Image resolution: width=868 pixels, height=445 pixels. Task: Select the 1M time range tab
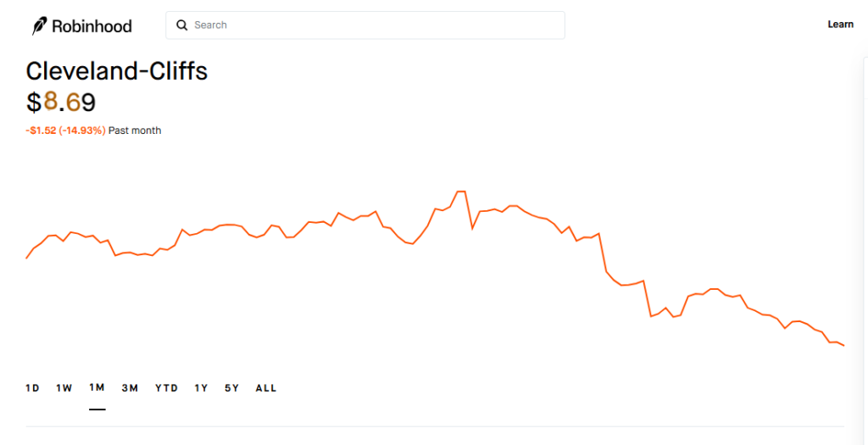tap(97, 388)
